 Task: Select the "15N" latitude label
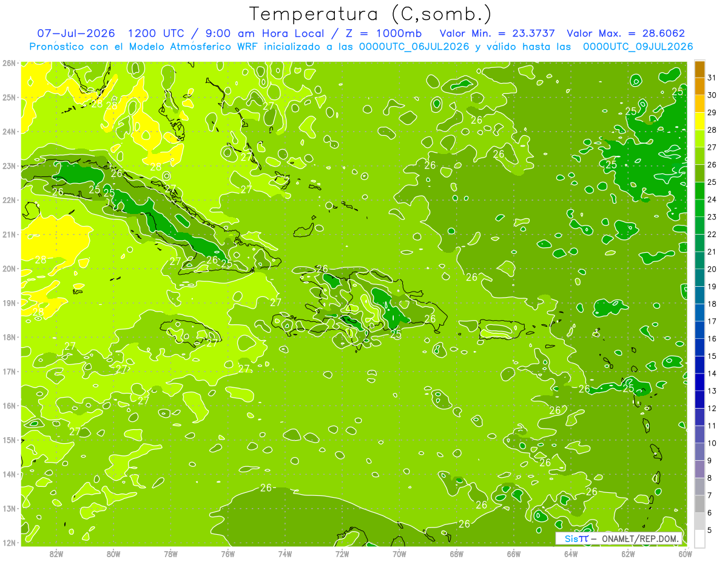pyautogui.click(x=9, y=440)
